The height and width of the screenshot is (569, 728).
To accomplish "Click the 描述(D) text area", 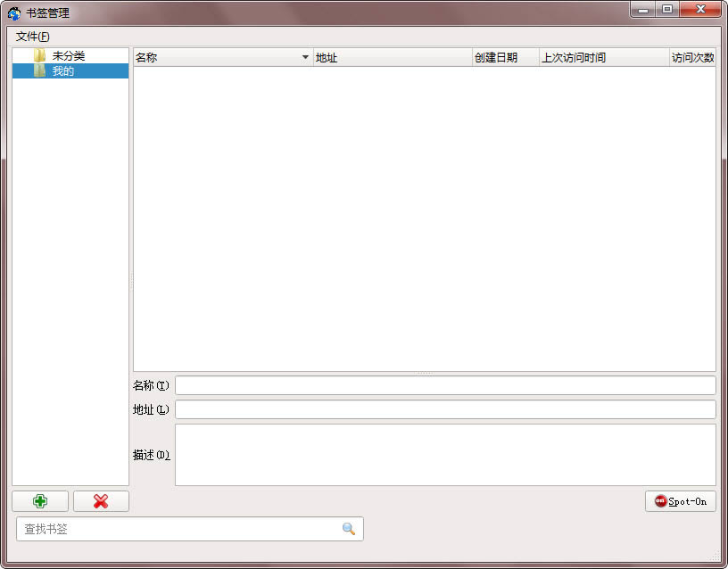I will (x=445, y=455).
